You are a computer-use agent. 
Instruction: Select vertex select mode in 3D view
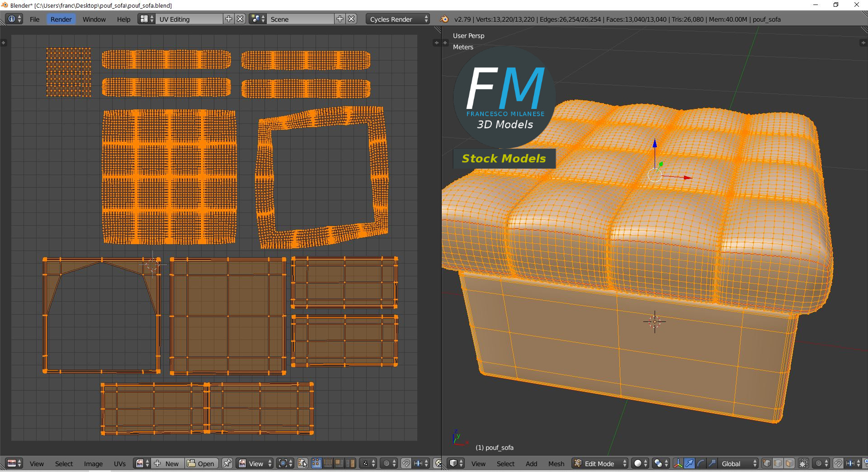[767, 463]
